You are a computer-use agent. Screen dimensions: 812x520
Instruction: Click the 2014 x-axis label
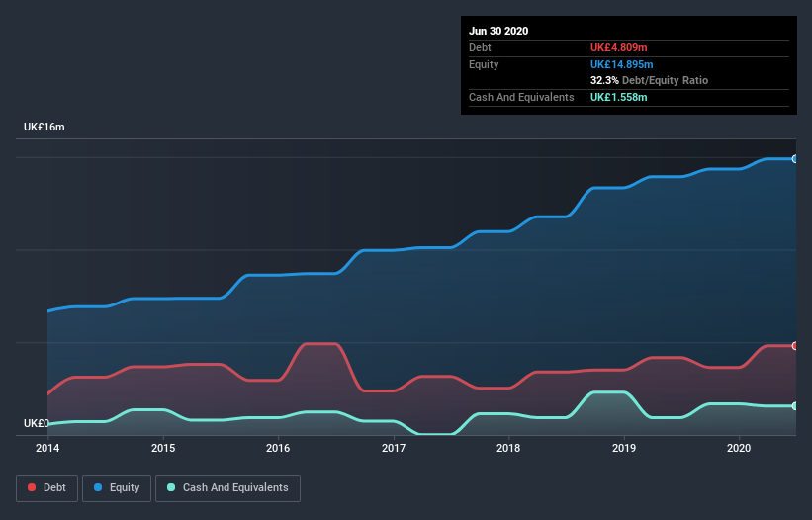point(47,448)
